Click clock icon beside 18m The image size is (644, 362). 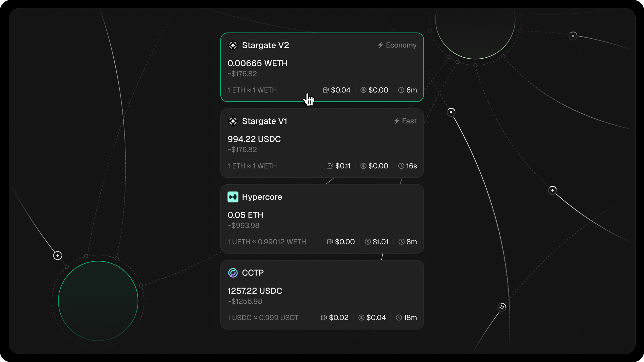(x=399, y=317)
